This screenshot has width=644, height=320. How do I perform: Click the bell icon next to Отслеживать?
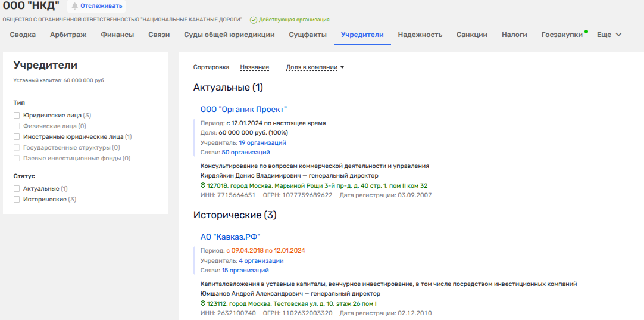tap(74, 6)
